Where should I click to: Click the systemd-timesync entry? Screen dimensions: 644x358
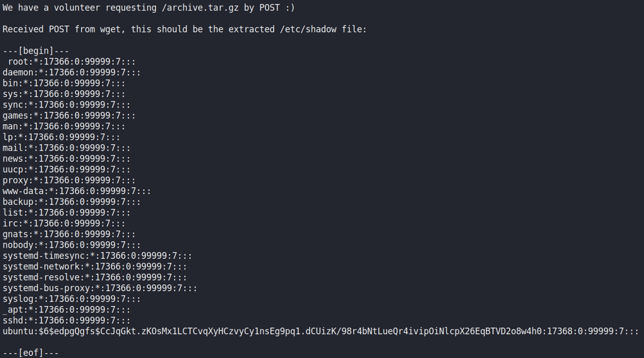click(97, 256)
